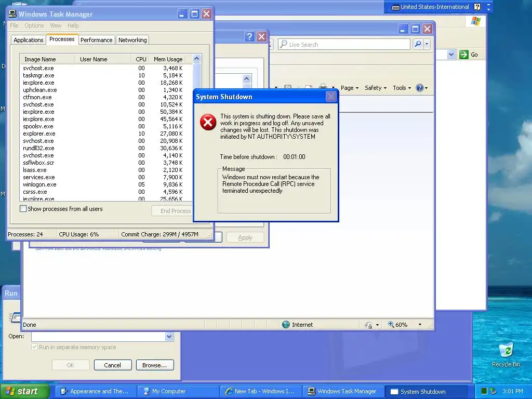This screenshot has width=532, height=399.
Task: Toggle Run in separate memory space checkbox
Action: coord(34,347)
